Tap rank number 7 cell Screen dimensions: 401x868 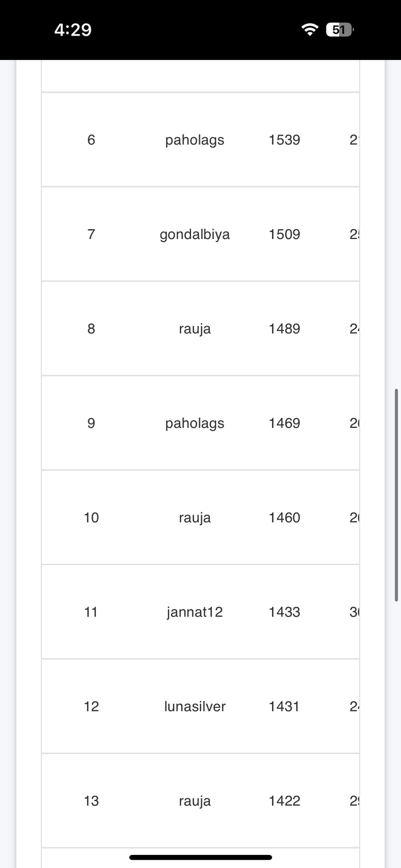coord(91,235)
